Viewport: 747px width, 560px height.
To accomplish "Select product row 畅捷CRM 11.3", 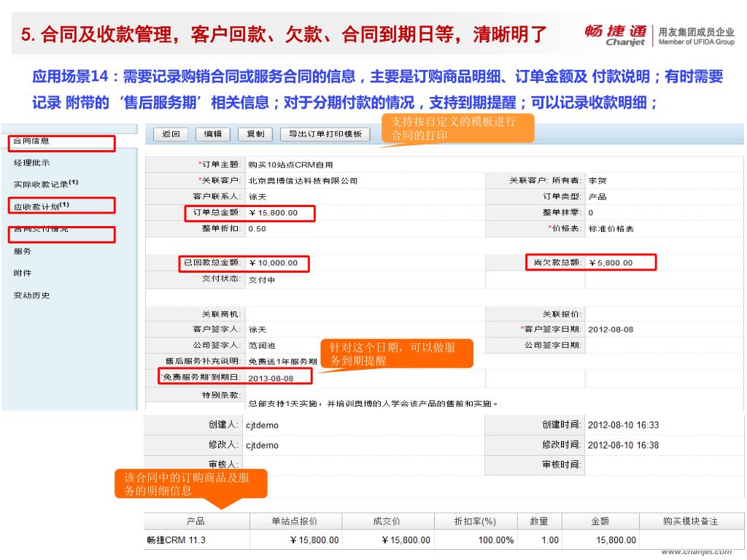I will [x=177, y=540].
